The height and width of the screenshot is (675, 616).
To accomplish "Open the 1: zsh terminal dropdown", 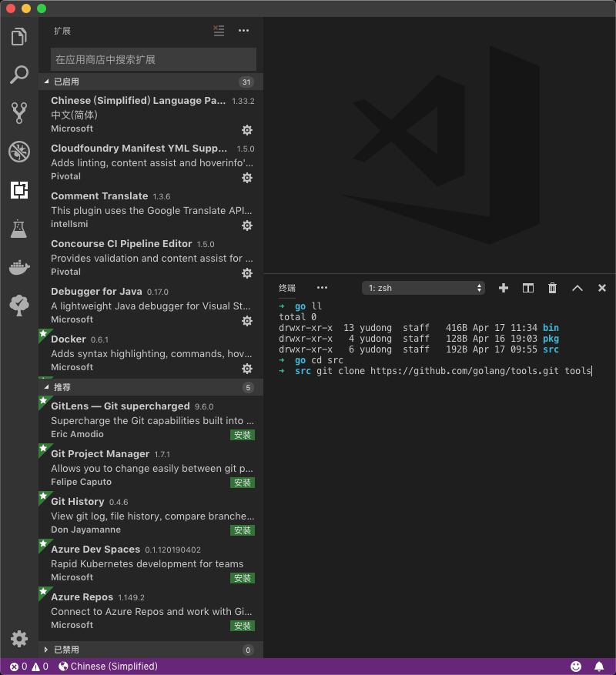I will (x=423, y=287).
